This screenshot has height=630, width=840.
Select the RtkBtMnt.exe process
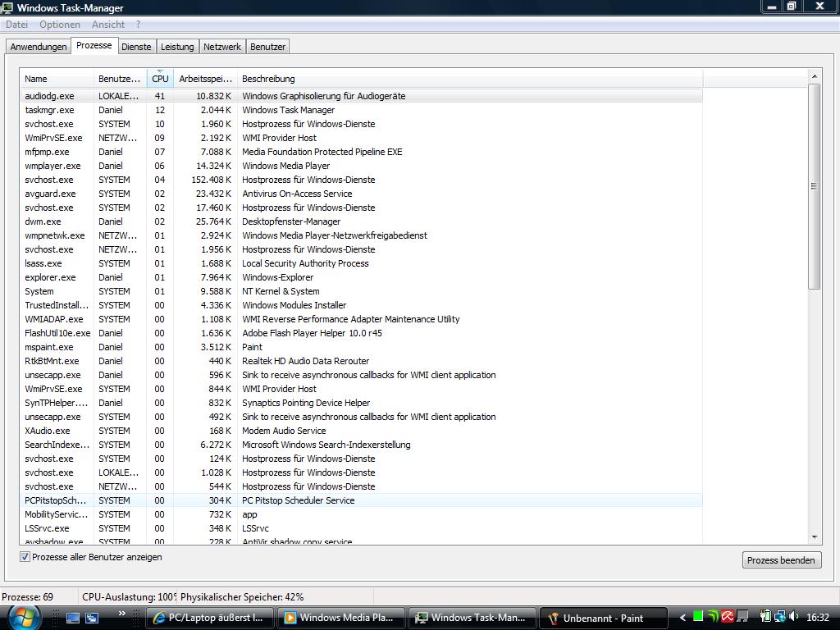[x=361, y=361]
